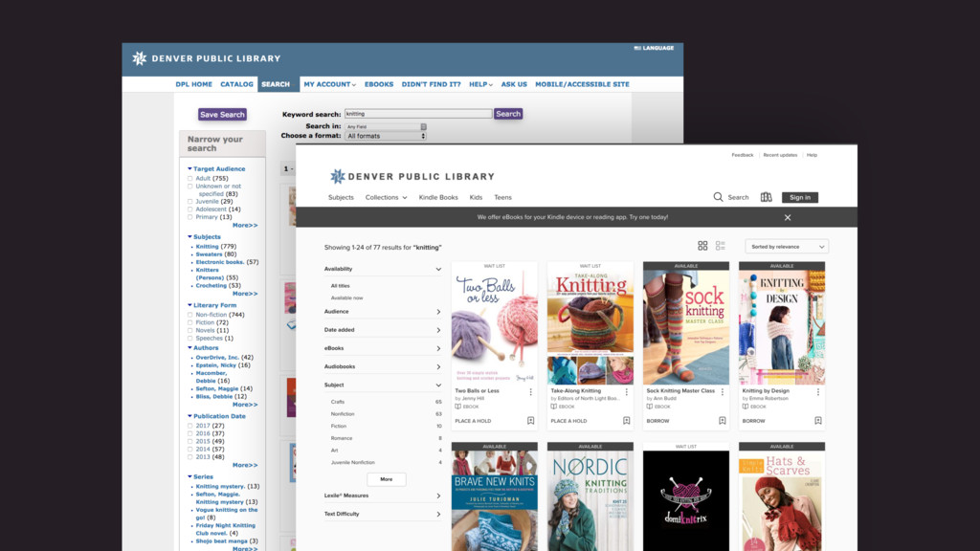Bookmark Two Balls or Less
The image size is (980, 551).
point(530,421)
